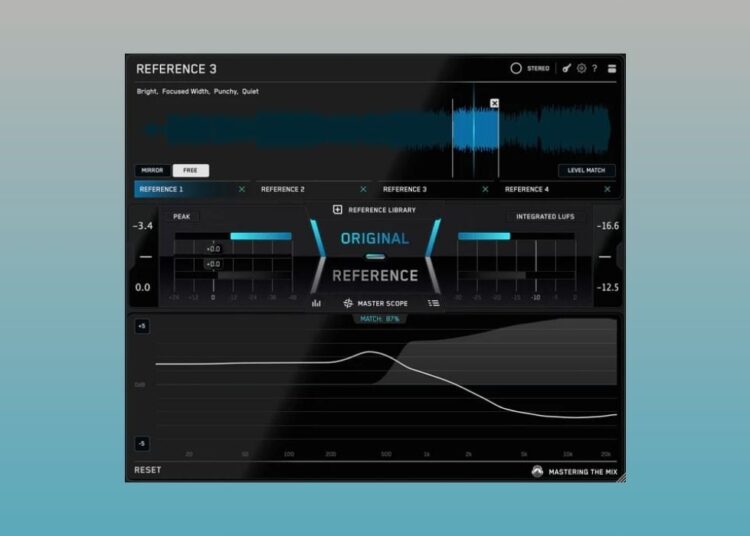
Task: Click the list icon right of MASTER SCOPE
Action: click(433, 303)
